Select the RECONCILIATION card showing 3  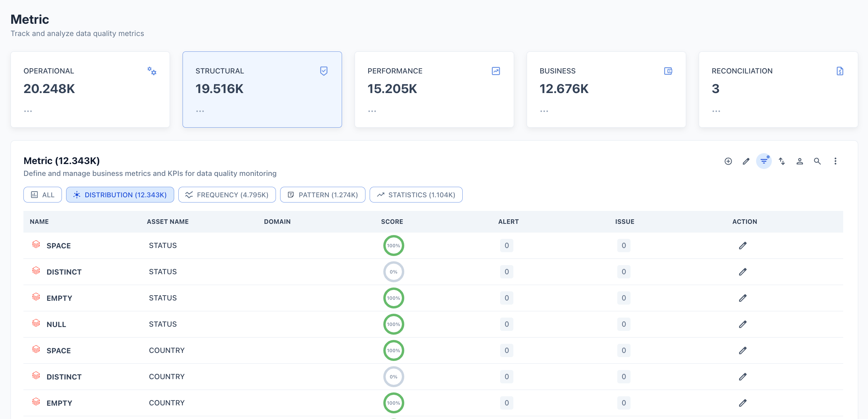point(778,90)
